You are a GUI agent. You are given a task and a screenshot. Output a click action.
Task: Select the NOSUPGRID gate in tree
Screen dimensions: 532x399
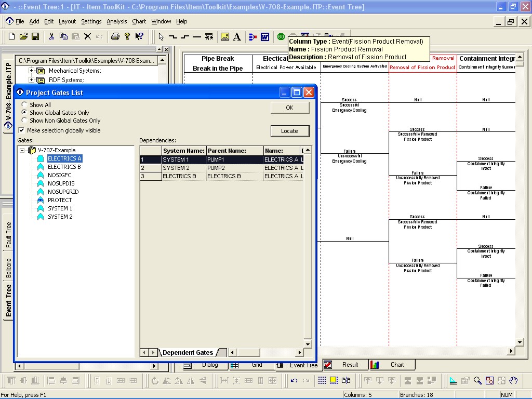click(x=63, y=192)
